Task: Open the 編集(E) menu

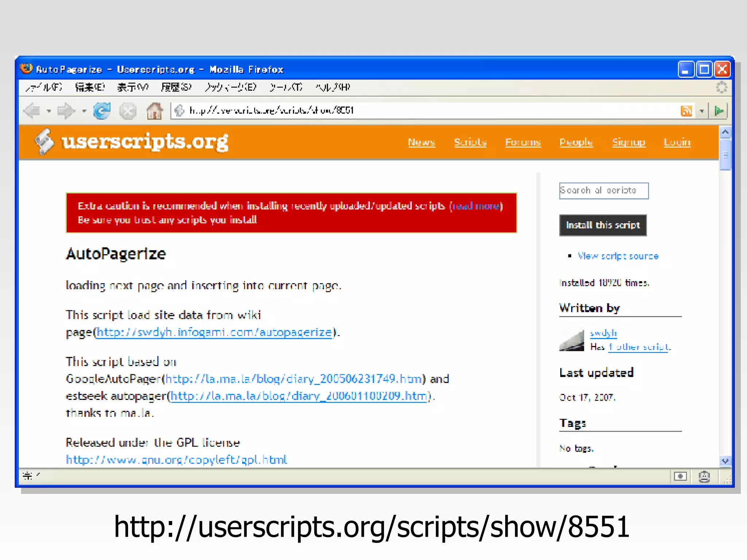Action: point(90,87)
